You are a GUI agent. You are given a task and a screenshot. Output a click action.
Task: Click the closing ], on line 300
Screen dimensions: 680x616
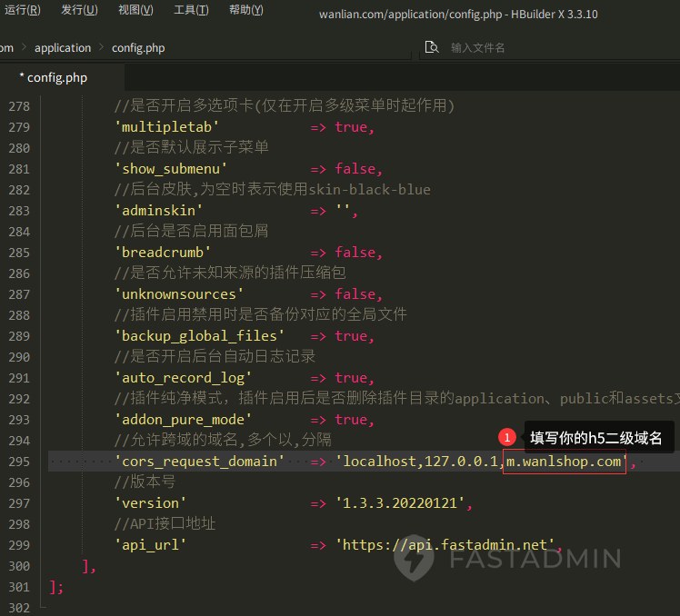tap(89, 566)
